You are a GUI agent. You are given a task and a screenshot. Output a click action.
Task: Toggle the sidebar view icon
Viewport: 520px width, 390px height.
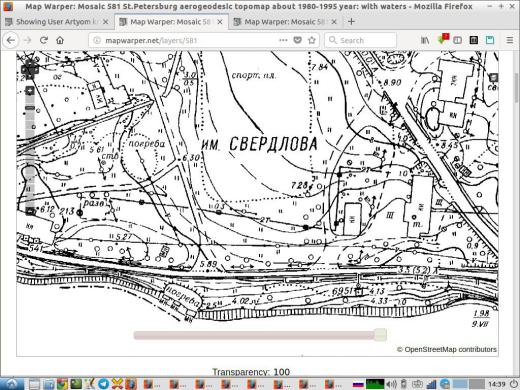pos(457,40)
